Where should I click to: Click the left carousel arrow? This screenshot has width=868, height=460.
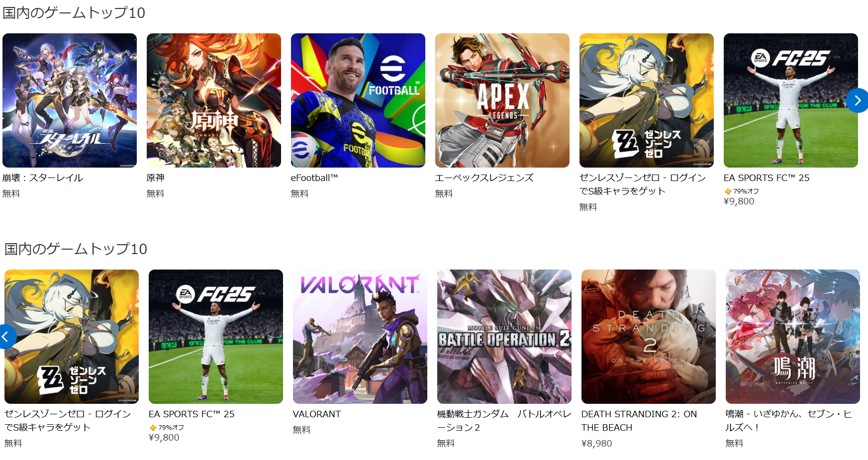point(6,337)
